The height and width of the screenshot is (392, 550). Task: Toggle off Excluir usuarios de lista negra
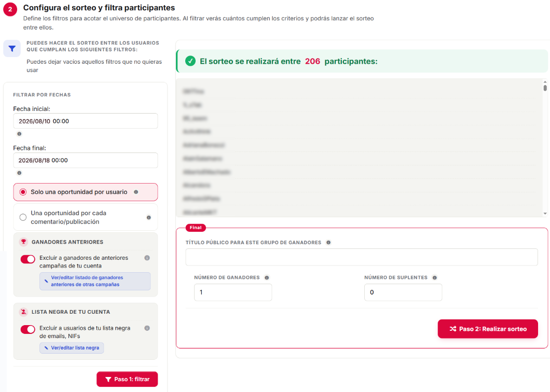[x=27, y=329]
